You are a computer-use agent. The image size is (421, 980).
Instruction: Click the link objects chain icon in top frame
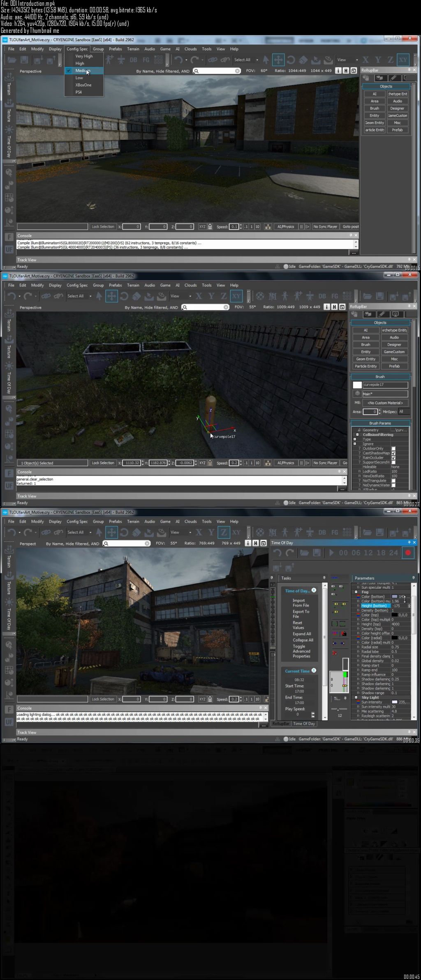(x=213, y=60)
